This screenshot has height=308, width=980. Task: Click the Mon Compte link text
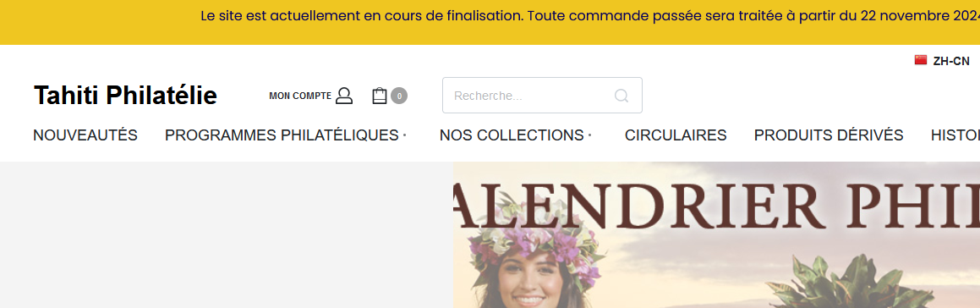[300, 96]
